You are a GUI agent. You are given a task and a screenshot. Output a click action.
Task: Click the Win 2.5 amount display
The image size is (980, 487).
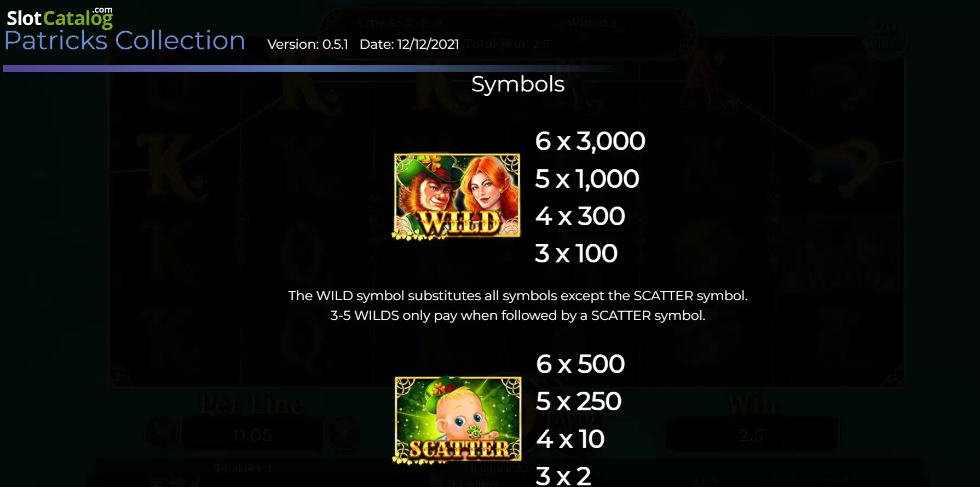[x=751, y=435]
